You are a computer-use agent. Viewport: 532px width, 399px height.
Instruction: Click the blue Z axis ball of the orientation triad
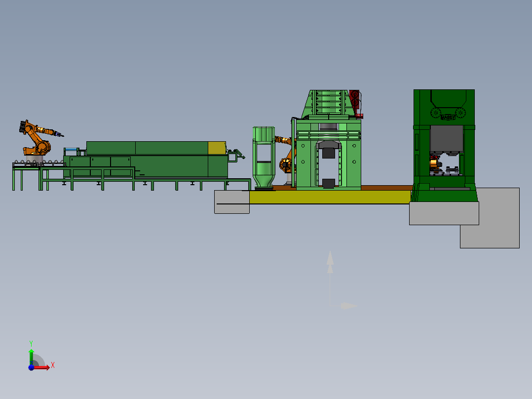pyautogui.click(x=31, y=367)
